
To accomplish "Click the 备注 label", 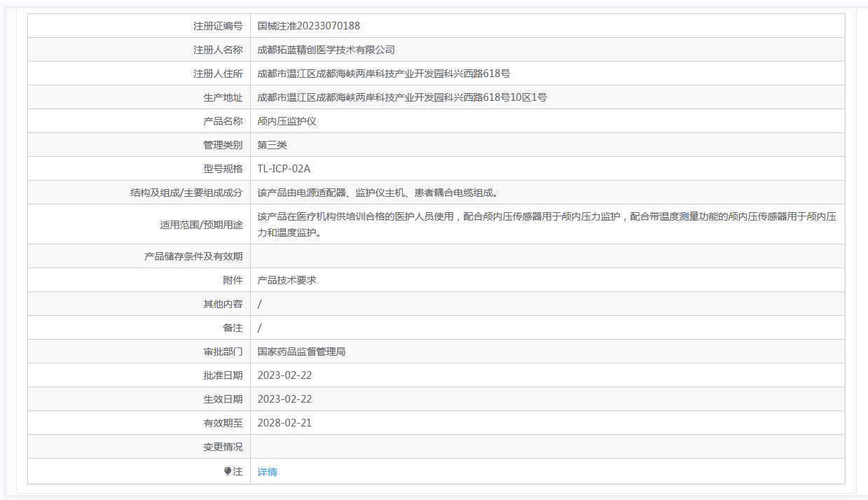I will click(233, 328).
